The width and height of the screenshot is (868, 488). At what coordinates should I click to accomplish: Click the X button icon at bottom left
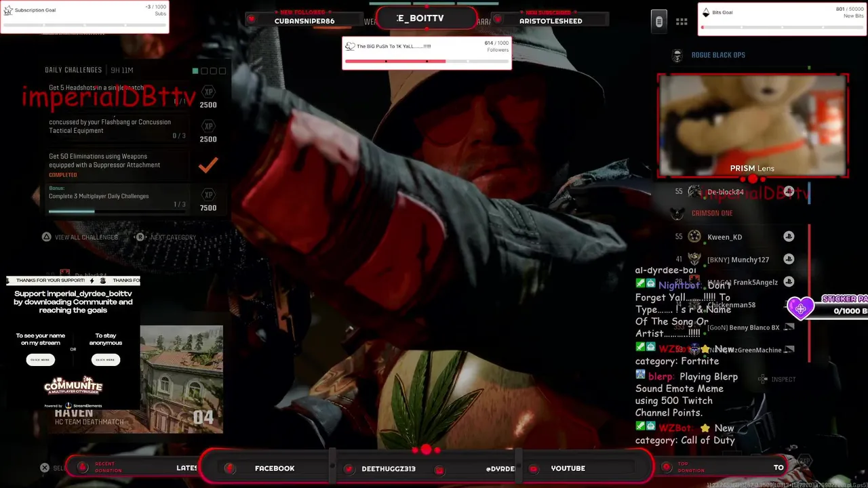(x=45, y=468)
